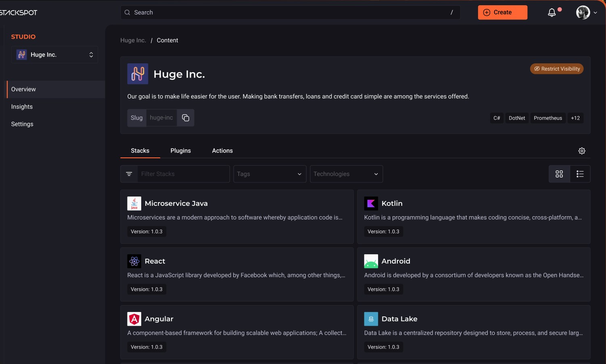The image size is (606, 364).
Task: Click the Data Lake description text
Action: (x=474, y=333)
